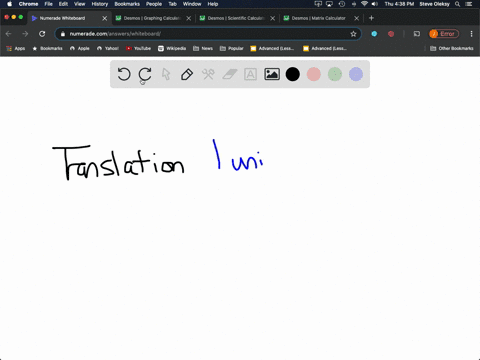Pick the black pen color
This screenshot has height=360, width=480.
(293, 74)
